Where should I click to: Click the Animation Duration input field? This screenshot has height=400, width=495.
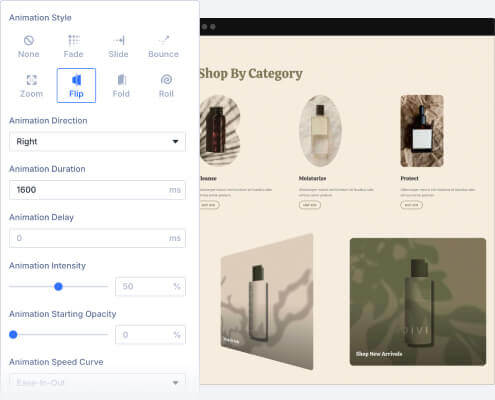coord(97,190)
